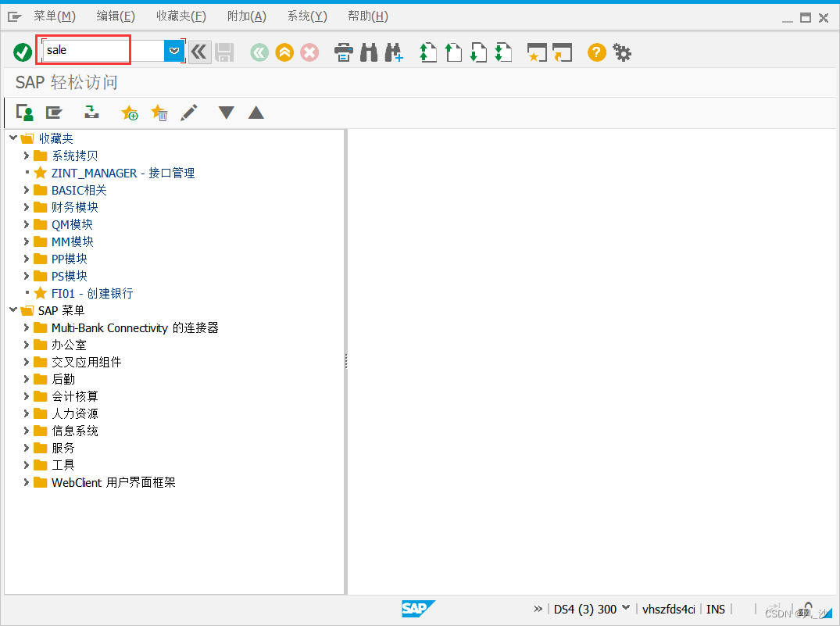840x626 pixels.
Task: Select FI01 - 创建银行 favorite
Action: (x=92, y=293)
